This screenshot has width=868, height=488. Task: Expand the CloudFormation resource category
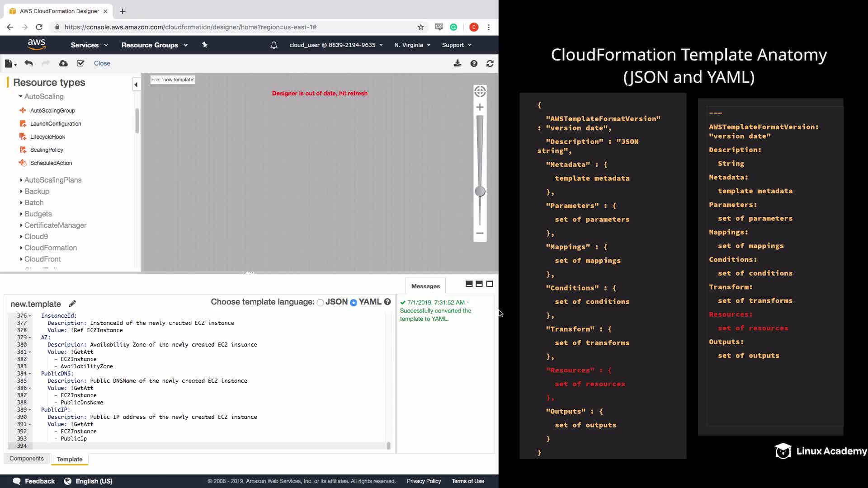coord(50,248)
